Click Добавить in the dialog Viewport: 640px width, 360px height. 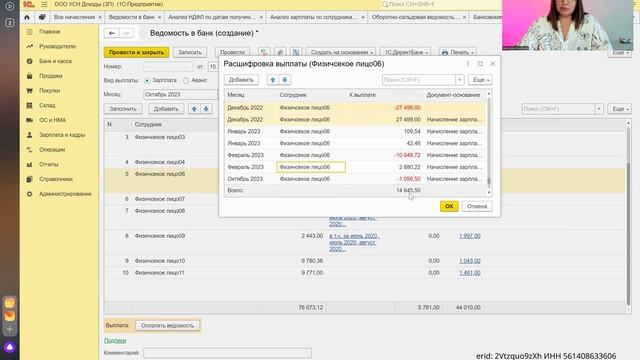pos(241,80)
